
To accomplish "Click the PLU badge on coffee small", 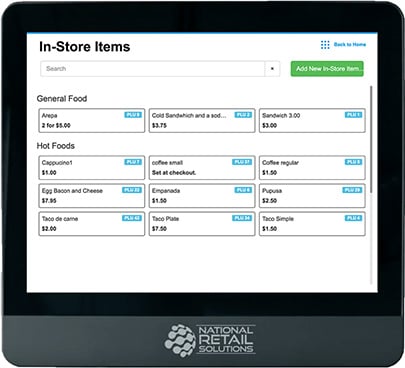I will click(x=242, y=162).
